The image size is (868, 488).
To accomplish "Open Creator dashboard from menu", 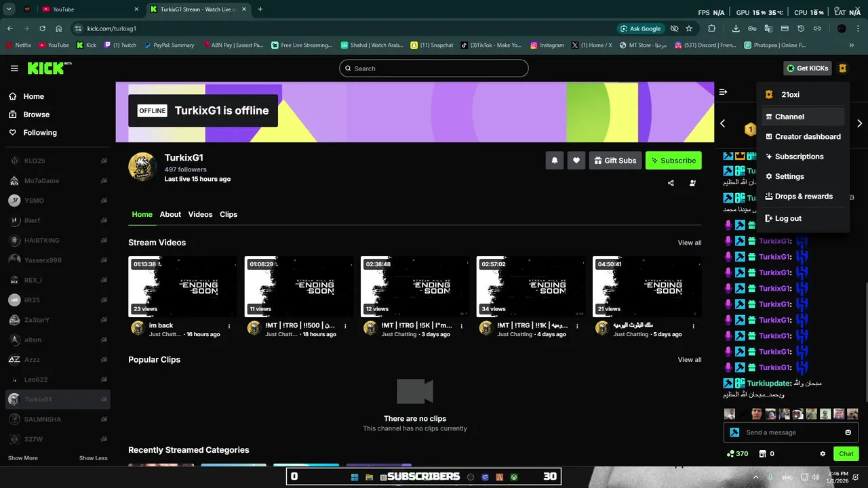I will pos(803,136).
